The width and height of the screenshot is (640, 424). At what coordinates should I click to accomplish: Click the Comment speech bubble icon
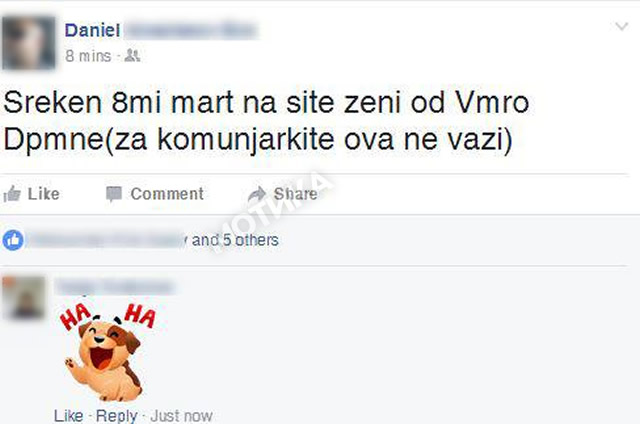[114, 194]
